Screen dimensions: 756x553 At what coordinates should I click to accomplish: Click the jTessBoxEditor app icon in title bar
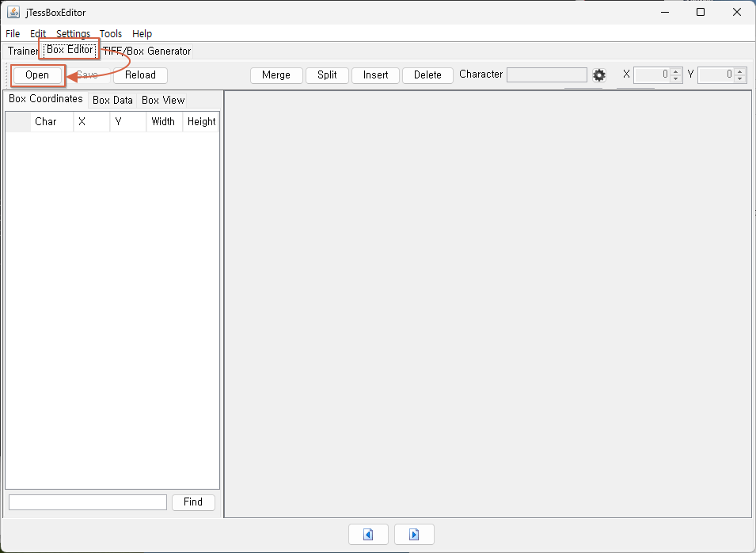tap(13, 12)
